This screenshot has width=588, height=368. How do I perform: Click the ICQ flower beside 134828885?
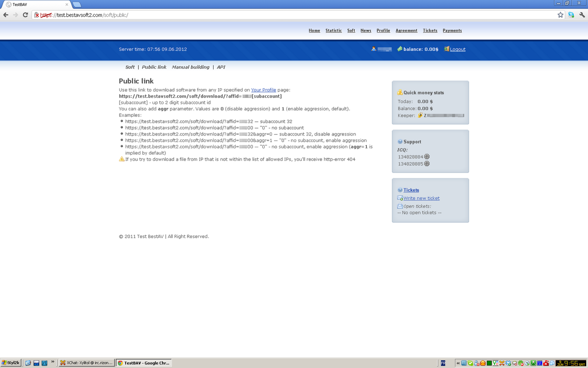point(427,164)
